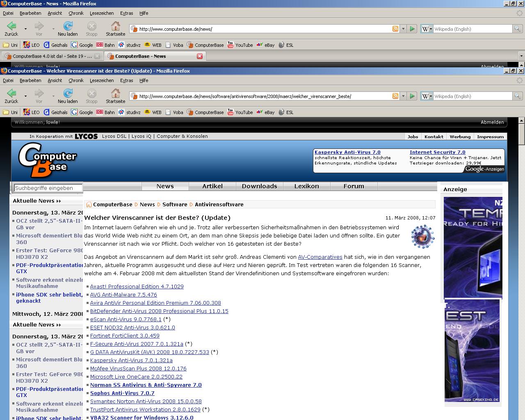Open Bahn bookmark in front window
The image size is (525, 420).
coord(105,112)
